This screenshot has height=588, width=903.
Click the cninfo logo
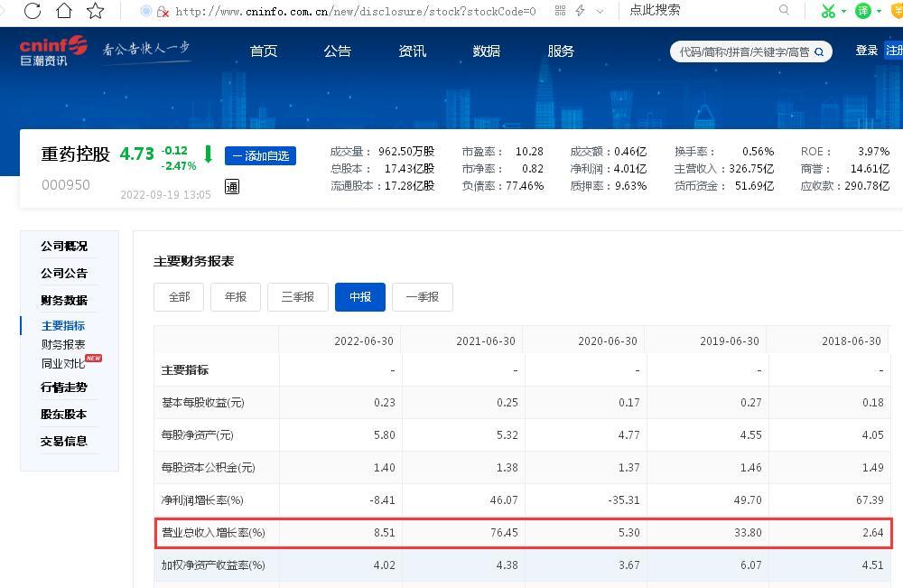click(x=53, y=51)
